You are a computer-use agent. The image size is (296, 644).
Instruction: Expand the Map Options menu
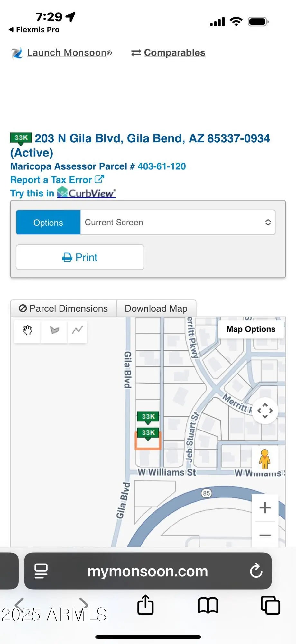251,329
